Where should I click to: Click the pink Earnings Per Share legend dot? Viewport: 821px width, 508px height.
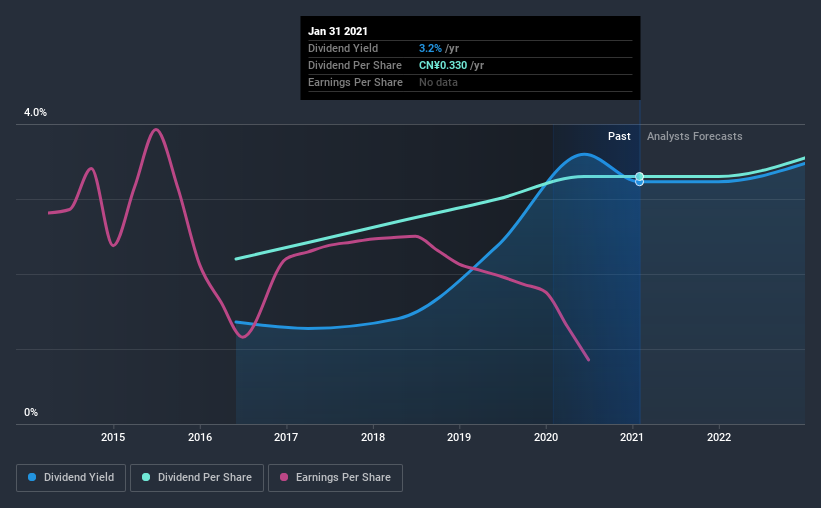284,477
